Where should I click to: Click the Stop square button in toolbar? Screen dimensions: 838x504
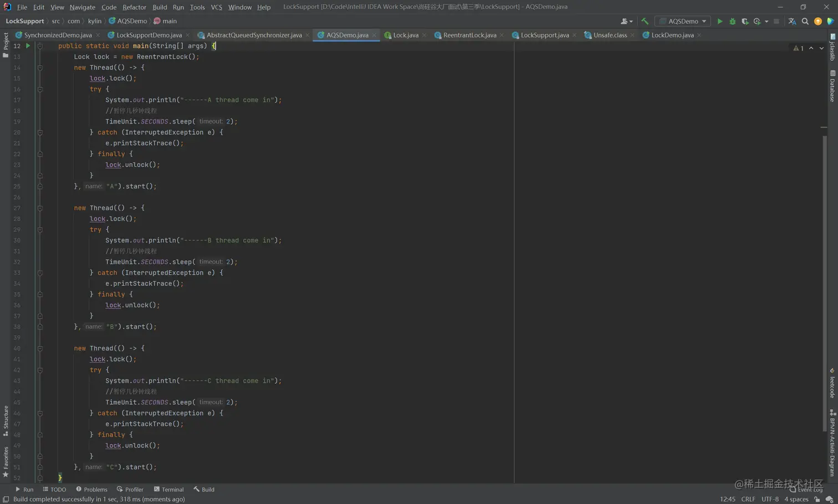[776, 21]
